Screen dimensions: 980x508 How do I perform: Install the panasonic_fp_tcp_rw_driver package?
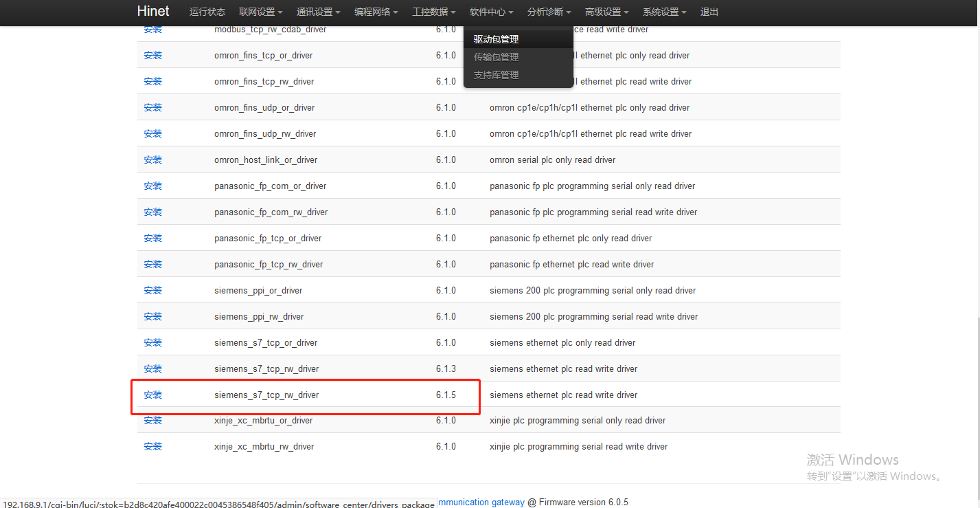coord(152,264)
